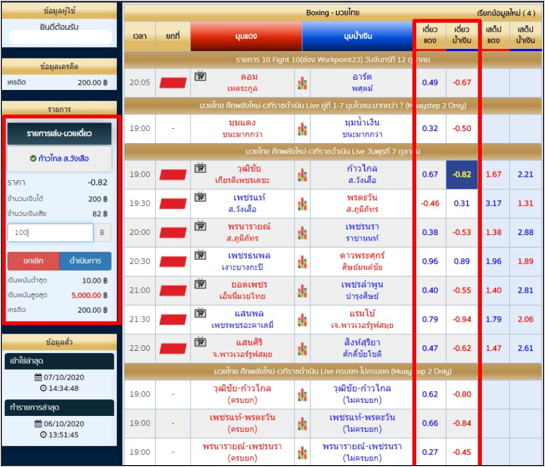Select odds -0.84 for เพชรแท้-พรตะวัน ไม่ครบยก
Image resolution: width=545 pixels, height=467 pixels.
(x=462, y=423)
